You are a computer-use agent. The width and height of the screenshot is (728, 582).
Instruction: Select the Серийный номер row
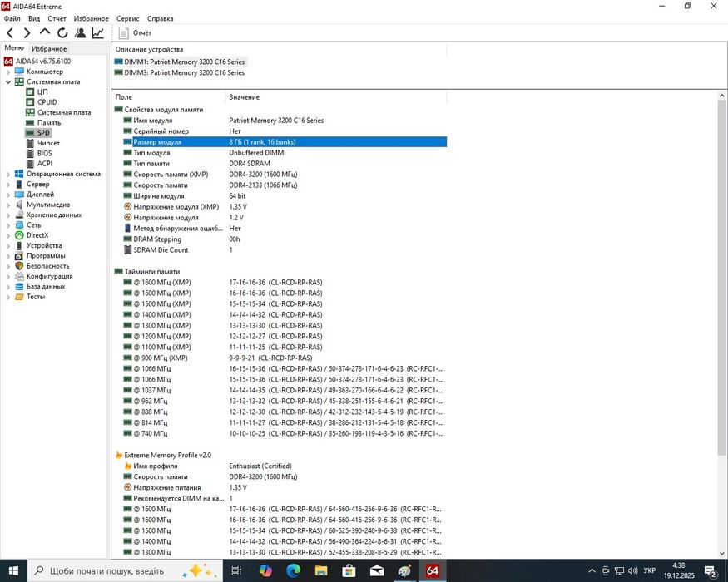click(x=285, y=131)
